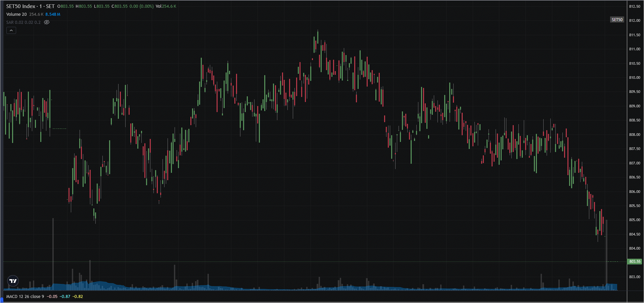The height and width of the screenshot is (303, 644).
Task: Click the C803.55 close value
Action: click(120, 6)
